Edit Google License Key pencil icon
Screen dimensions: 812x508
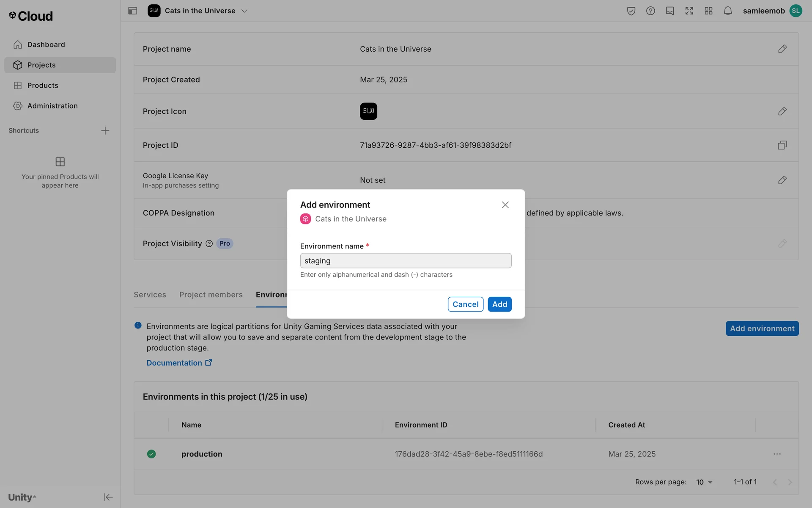tap(782, 180)
